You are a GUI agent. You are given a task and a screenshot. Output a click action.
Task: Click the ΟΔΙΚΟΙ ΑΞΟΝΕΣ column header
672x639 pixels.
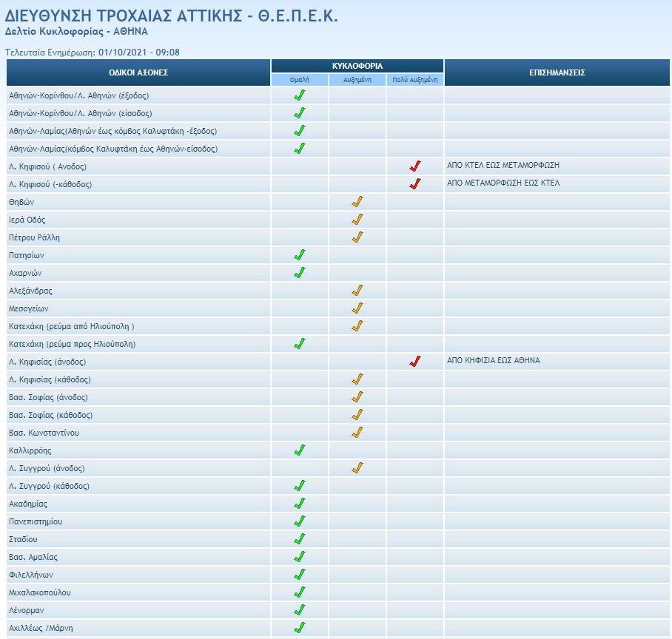[x=138, y=72]
